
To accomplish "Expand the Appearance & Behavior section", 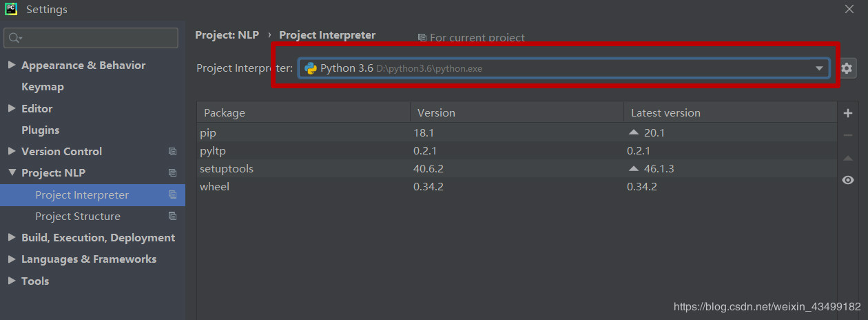I will (x=12, y=66).
